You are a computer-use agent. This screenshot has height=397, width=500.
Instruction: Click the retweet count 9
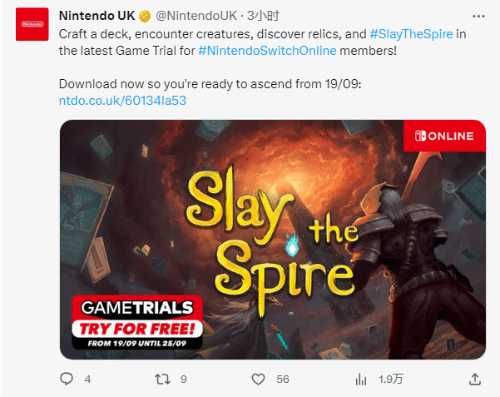tap(184, 379)
